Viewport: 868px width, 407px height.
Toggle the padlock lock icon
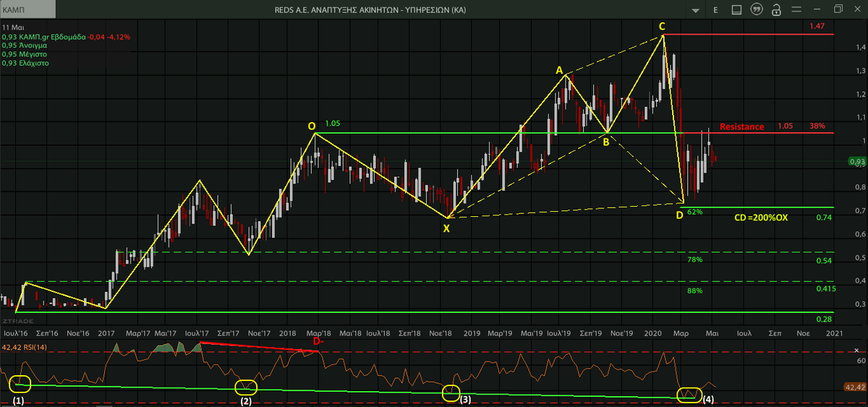pyautogui.click(x=776, y=10)
